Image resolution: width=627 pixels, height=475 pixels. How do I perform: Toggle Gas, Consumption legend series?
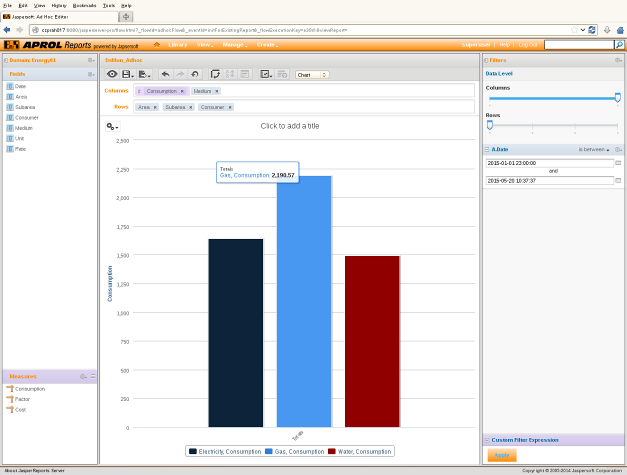click(295, 451)
